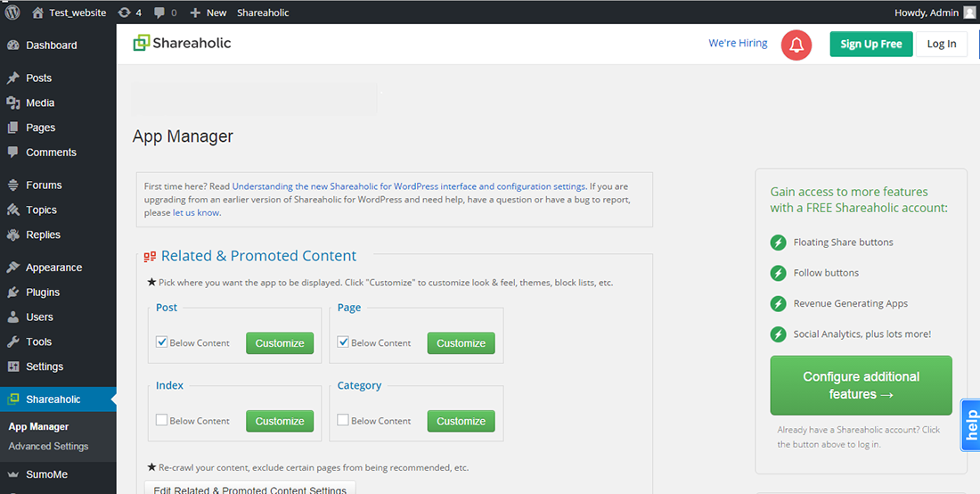Click Configure additional features button
980x494 pixels.
click(861, 385)
